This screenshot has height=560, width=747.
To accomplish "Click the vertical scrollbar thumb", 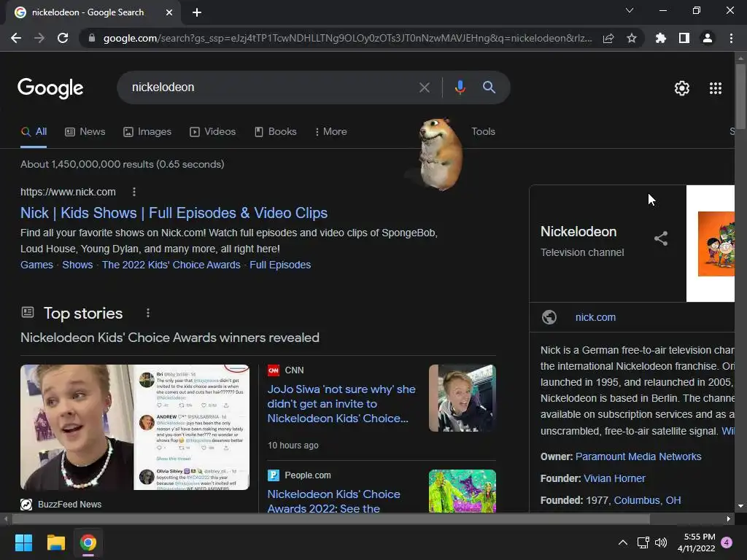I will [x=740, y=96].
